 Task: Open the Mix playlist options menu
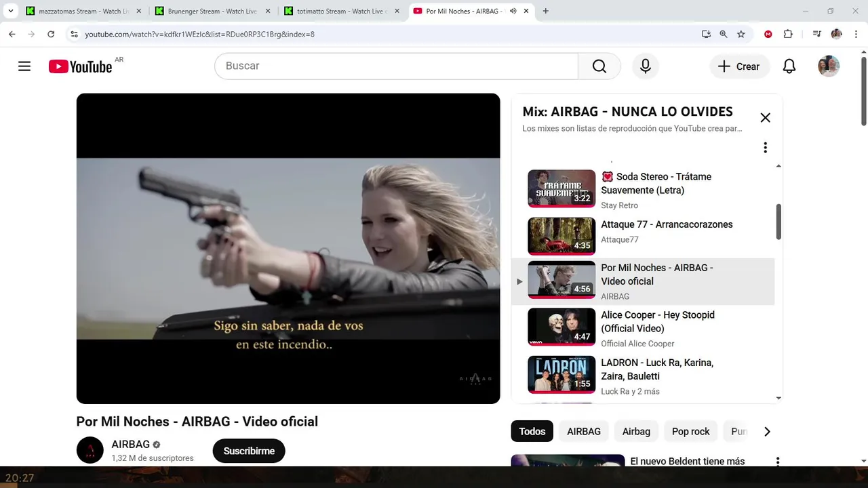click(x=766, y=148)
